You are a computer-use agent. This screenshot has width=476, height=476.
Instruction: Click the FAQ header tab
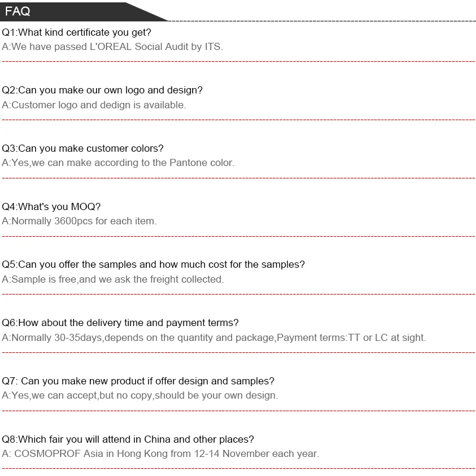[x=18, y=11]
